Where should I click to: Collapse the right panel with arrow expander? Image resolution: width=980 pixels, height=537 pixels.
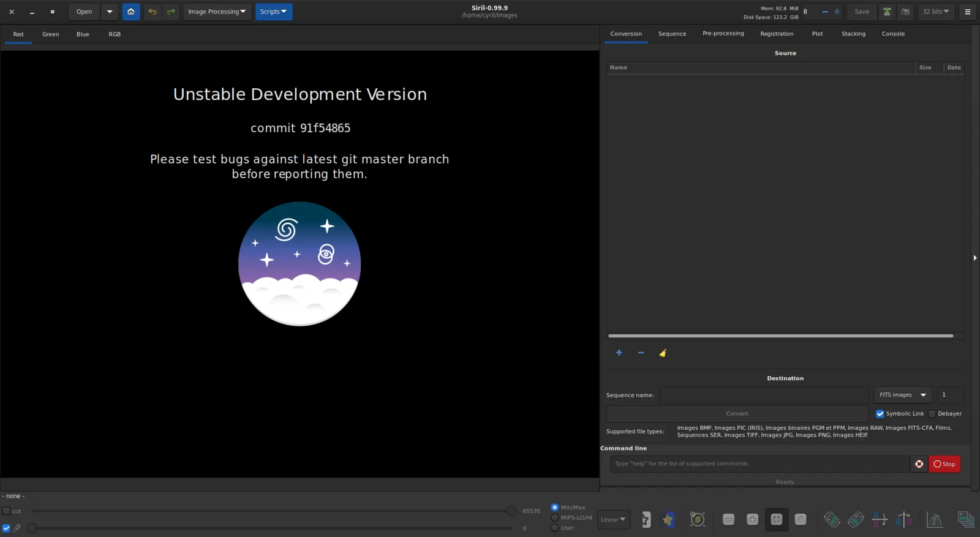tap(975, 258)
